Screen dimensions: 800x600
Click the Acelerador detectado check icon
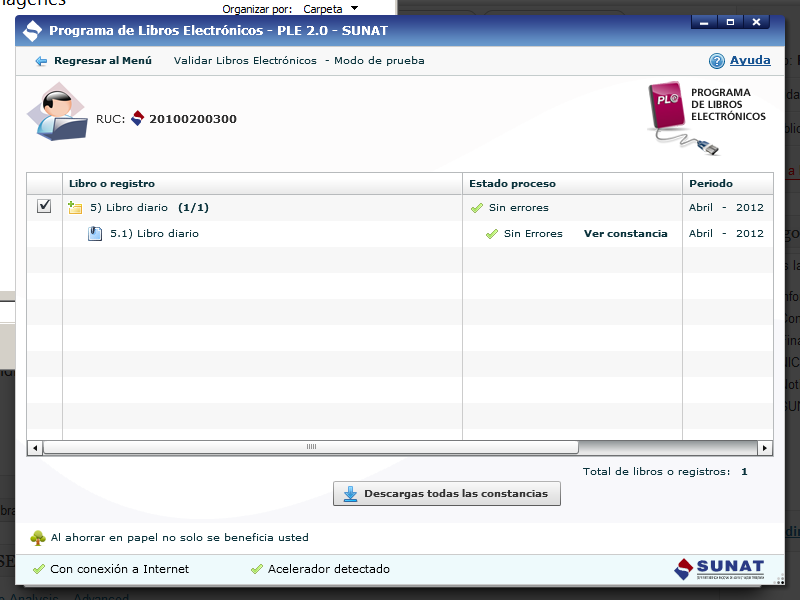257,569
